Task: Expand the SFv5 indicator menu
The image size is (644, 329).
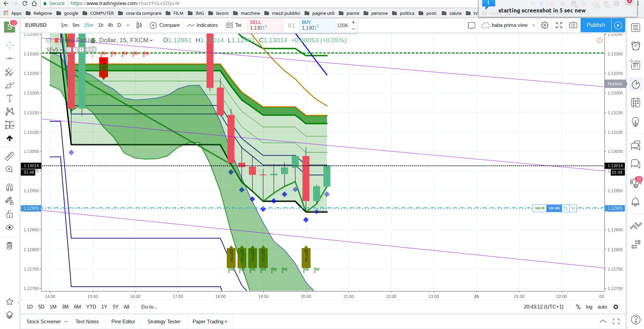Action: [61, 50]
